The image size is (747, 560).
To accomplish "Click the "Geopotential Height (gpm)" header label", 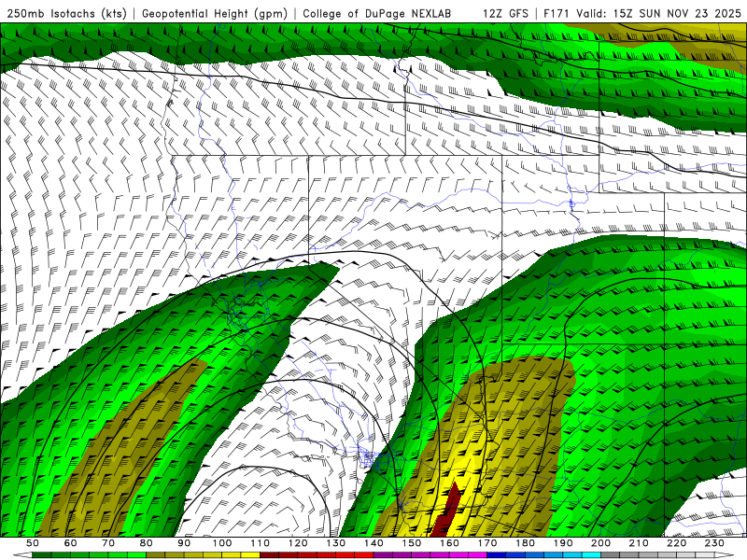I will 215,13.
